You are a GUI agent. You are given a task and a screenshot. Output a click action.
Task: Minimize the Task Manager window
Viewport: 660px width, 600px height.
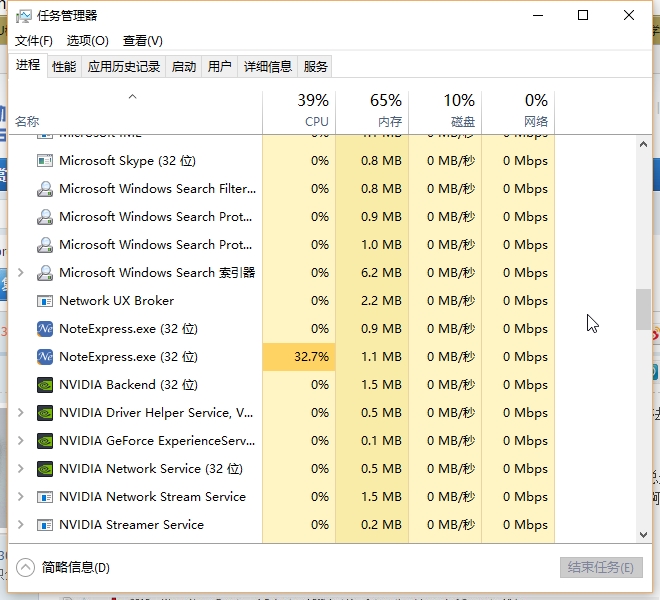538,16
